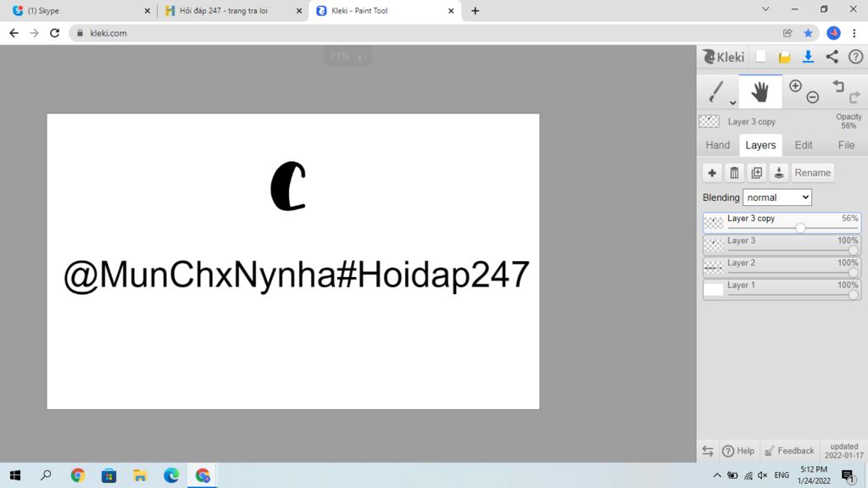Open File Explorer from the taskbar

pos(140,475)
